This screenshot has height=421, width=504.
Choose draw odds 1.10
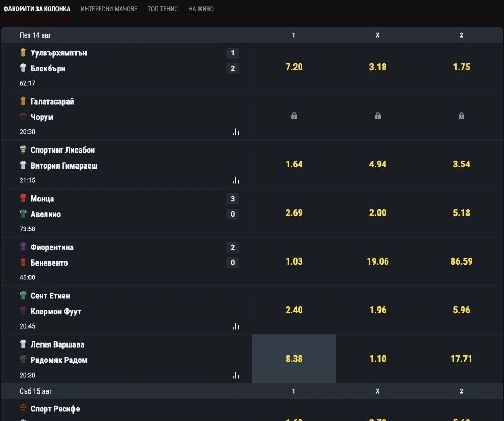tap(378, 359)
